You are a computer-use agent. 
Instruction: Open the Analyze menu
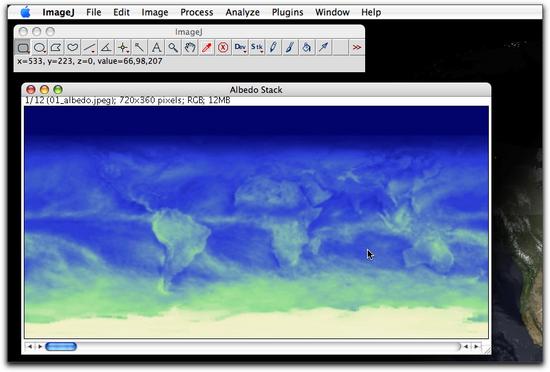tap(242, 12)
